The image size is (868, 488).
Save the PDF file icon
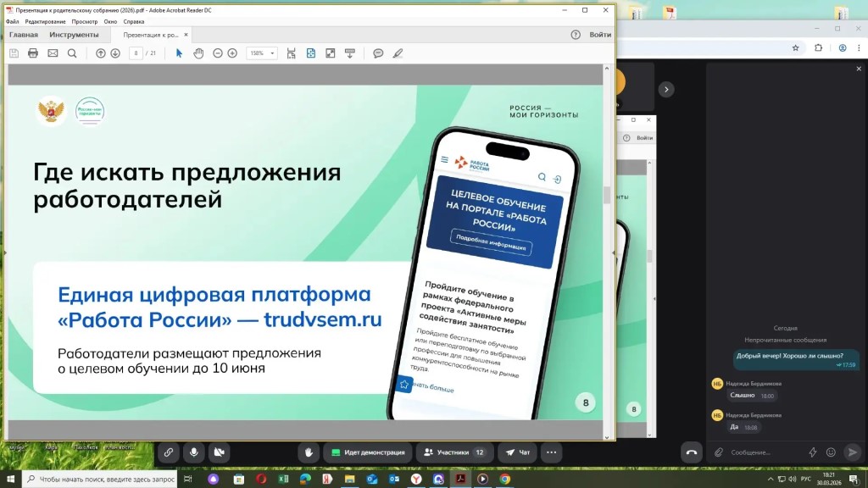tap(14, 53)
